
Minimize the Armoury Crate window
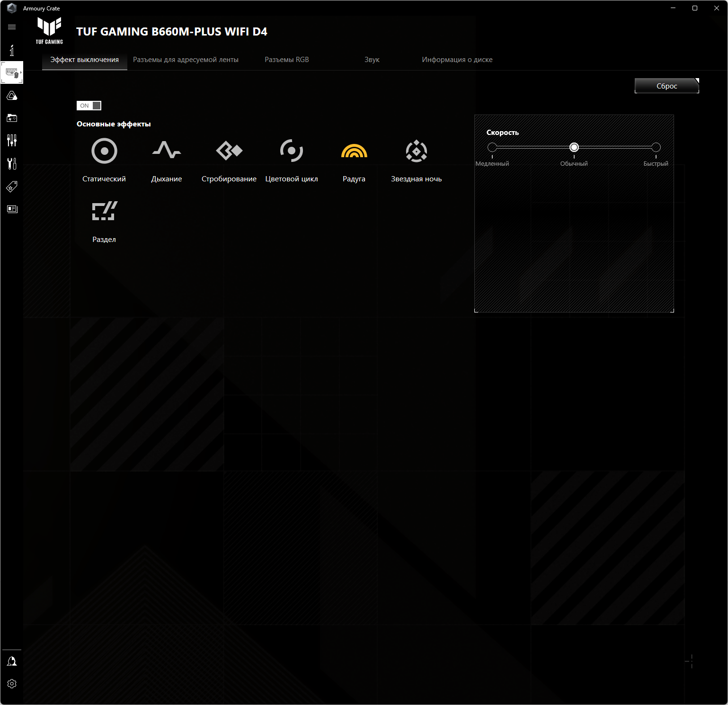[673, 8]
